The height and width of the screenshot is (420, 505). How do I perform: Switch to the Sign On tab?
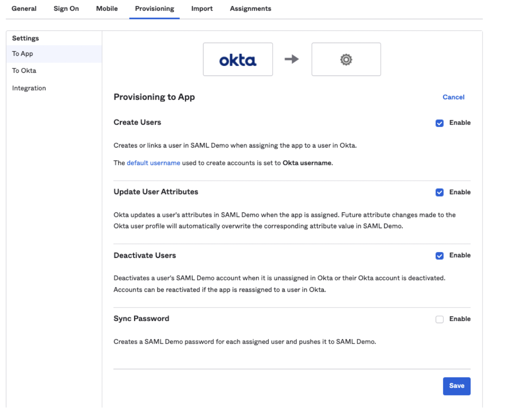point(66,9)
